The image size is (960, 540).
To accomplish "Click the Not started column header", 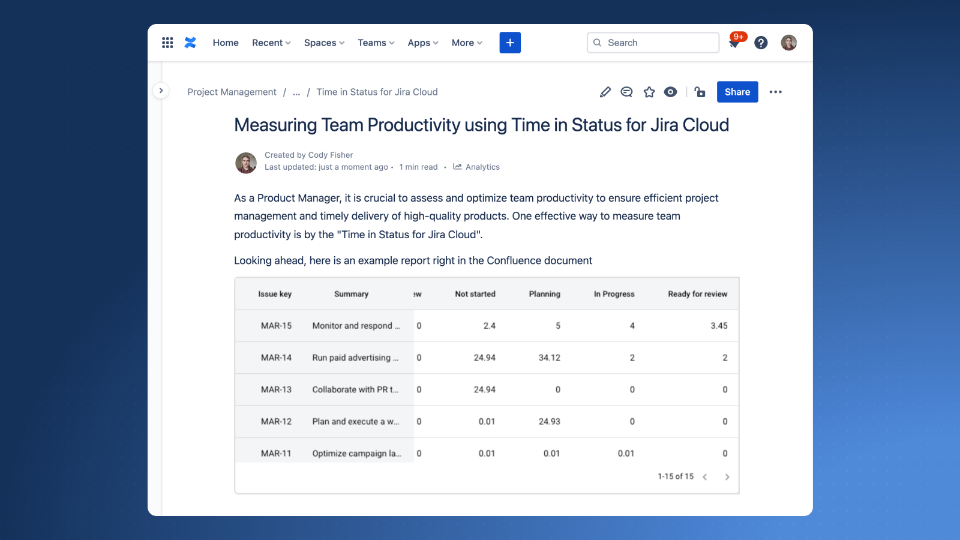I will pyautogui.click(x=474, y=294).
